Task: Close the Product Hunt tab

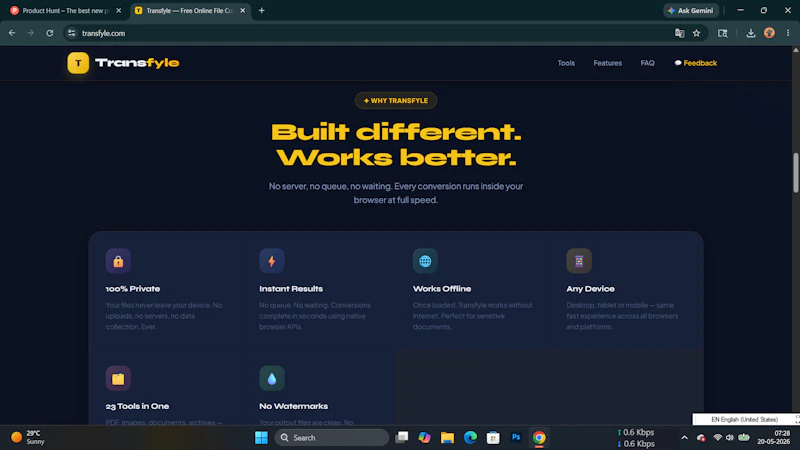Action: (x=118, y=10)
